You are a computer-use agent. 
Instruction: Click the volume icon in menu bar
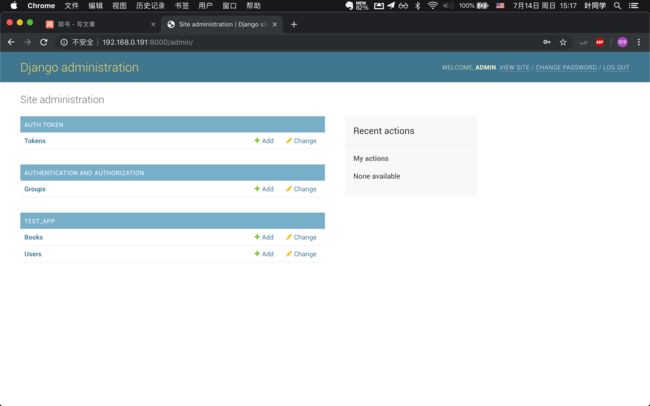[448, 6]
